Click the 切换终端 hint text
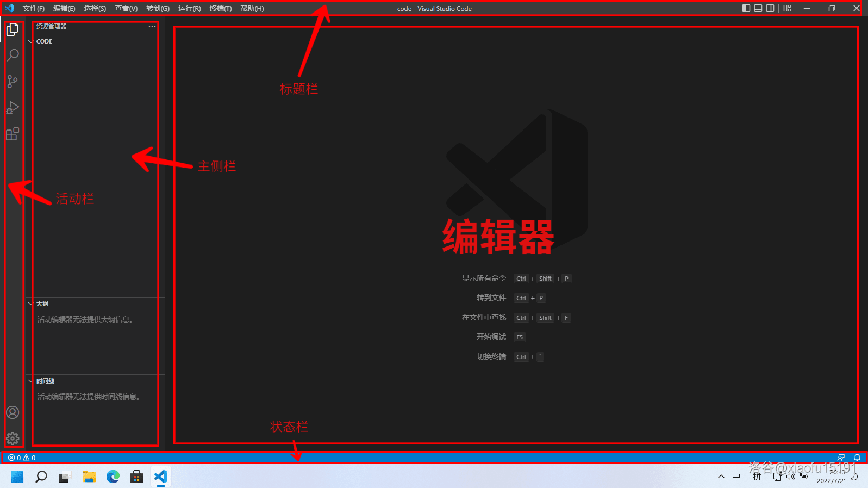 coord(491,356)
